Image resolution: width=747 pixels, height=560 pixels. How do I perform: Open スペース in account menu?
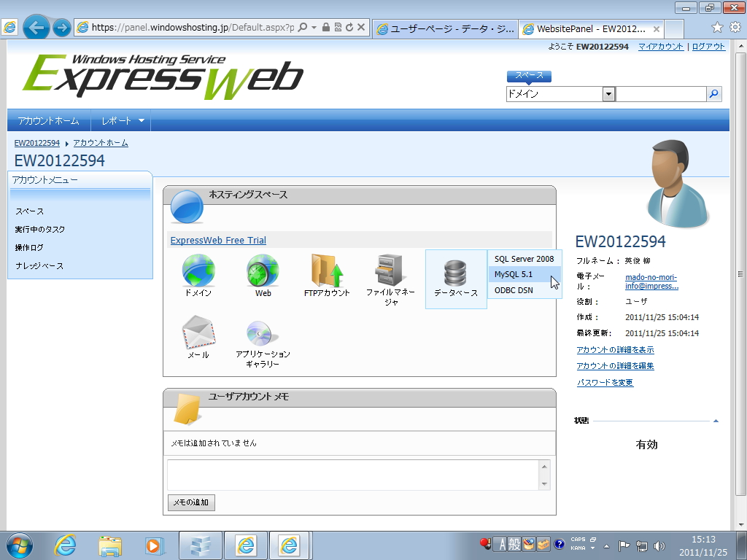pos(29,211)
